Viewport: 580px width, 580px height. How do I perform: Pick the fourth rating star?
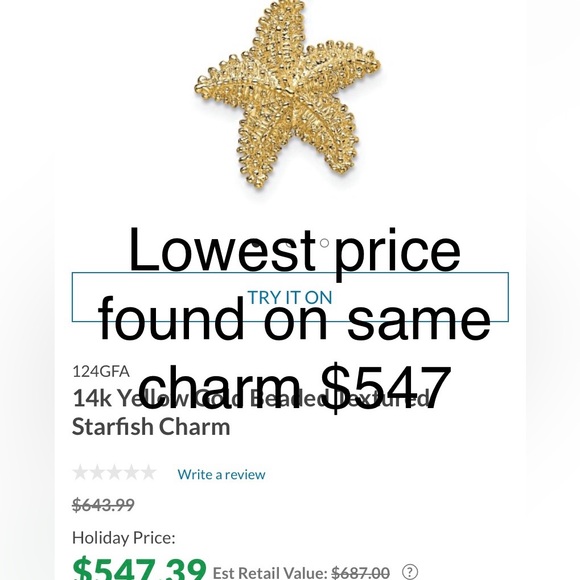[x=131, y=473]
